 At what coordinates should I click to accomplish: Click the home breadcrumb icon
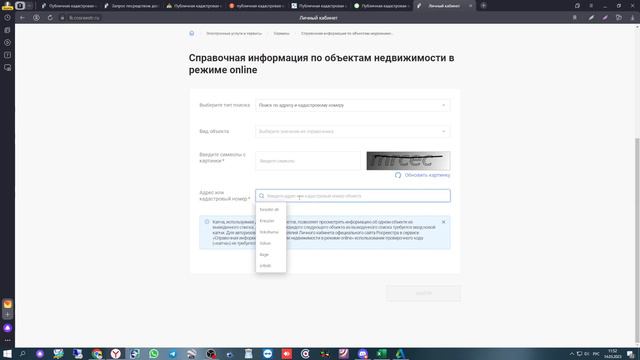[x=192, y=33]
